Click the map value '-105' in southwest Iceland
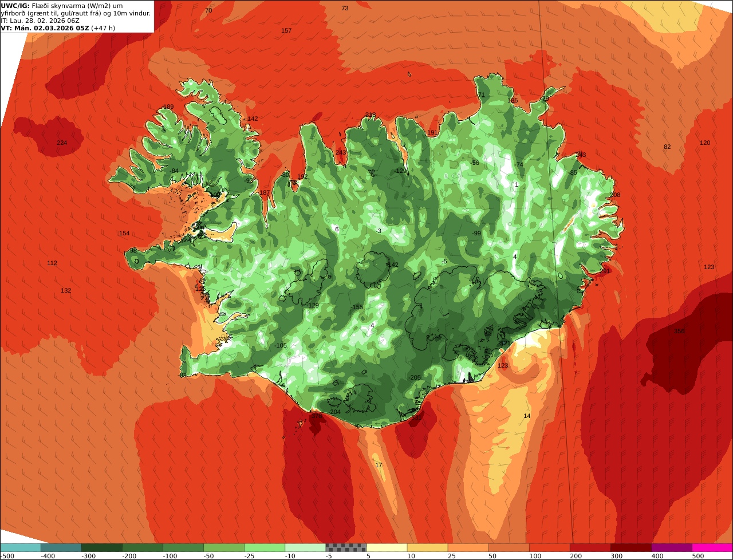Image resolution: width=733 pixels, height=560 pixels. point(280,346)
